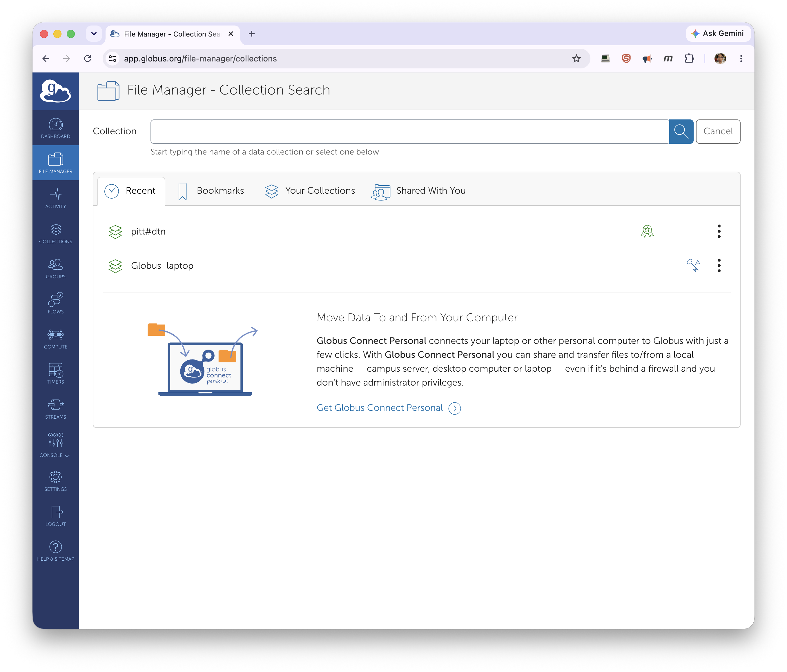Click the italic m extension icon
This screenshot has height=672, width=787.
tap(668, 59)
